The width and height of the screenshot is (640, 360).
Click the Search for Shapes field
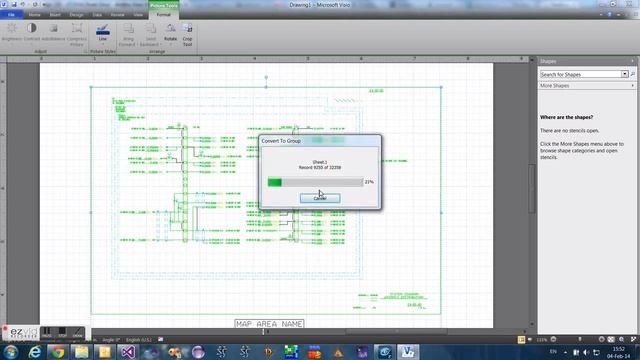pos(580,74)
